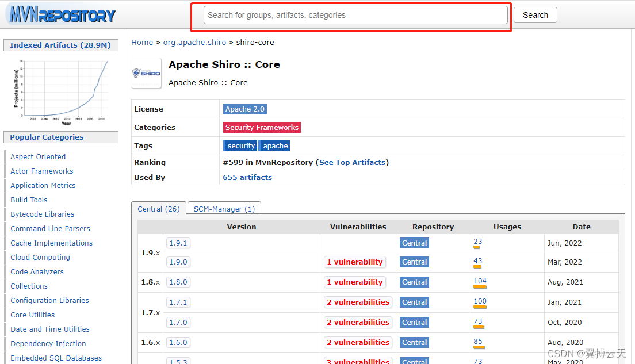Open usages count 73 for 1.7.0

(x=478, y=321)
